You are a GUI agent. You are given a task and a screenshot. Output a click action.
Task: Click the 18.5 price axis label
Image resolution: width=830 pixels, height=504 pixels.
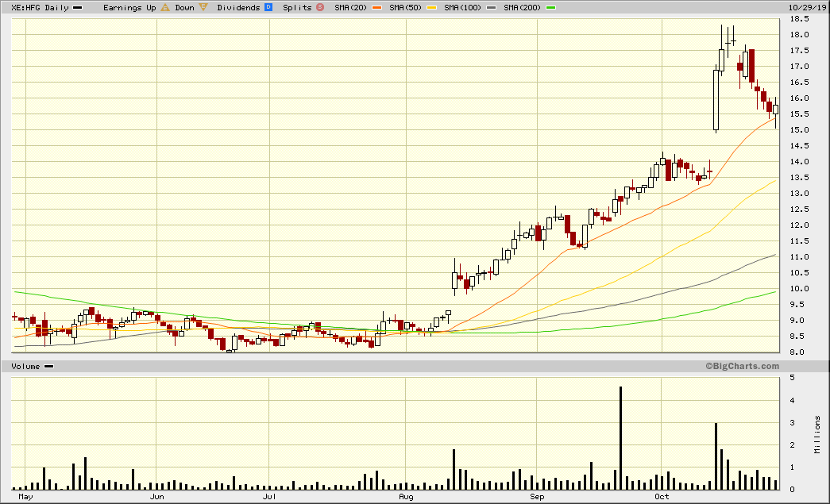pos(799,18)
